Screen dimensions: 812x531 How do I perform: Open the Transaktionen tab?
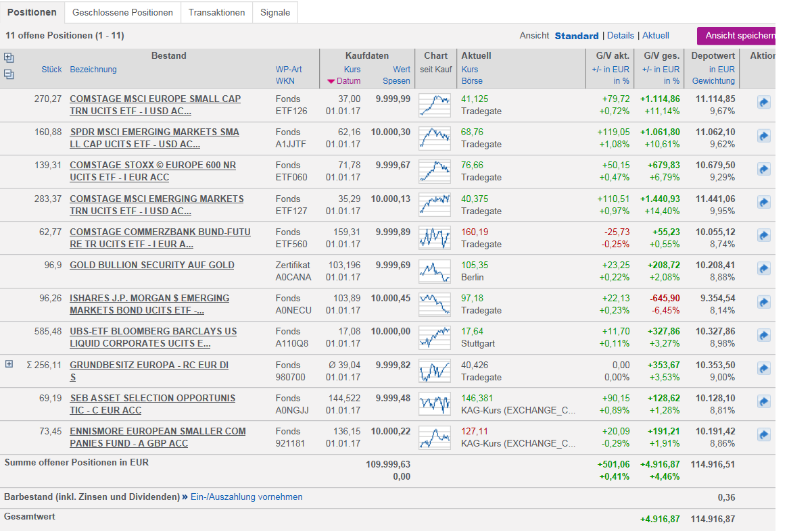click(x=216, y=12)
